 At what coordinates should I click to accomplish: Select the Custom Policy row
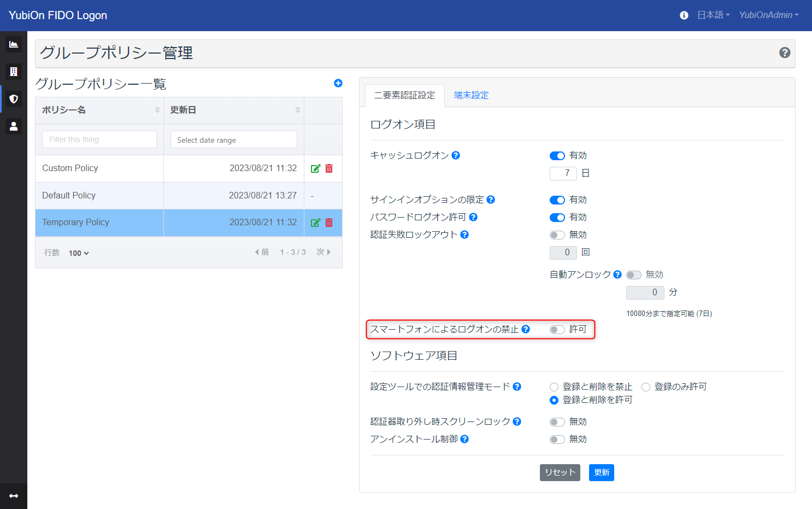[189, 168]
